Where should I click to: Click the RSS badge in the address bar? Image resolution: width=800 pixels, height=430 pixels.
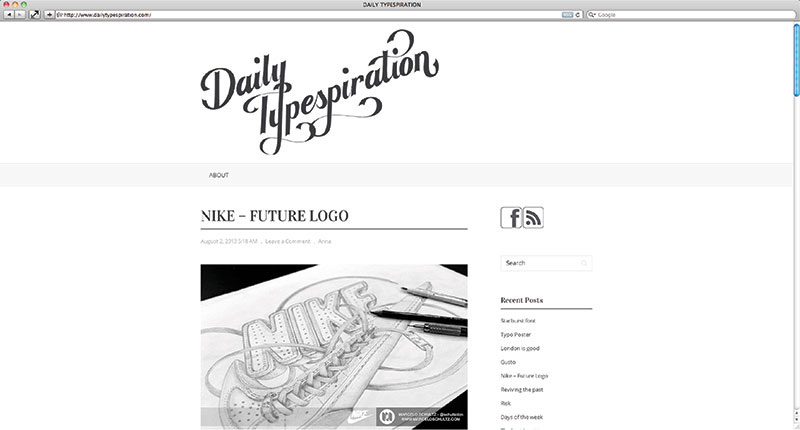coord(567,15)
